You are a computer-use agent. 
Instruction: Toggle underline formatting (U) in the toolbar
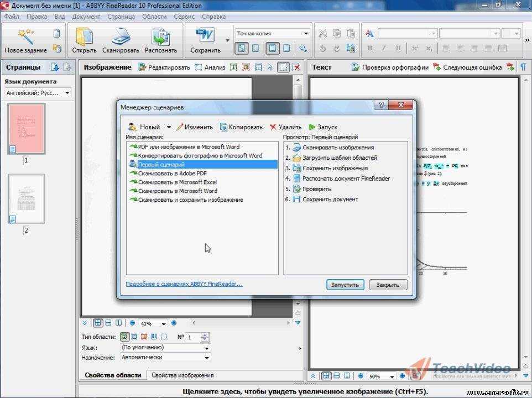pyautogui.click(x=398, y=49)
